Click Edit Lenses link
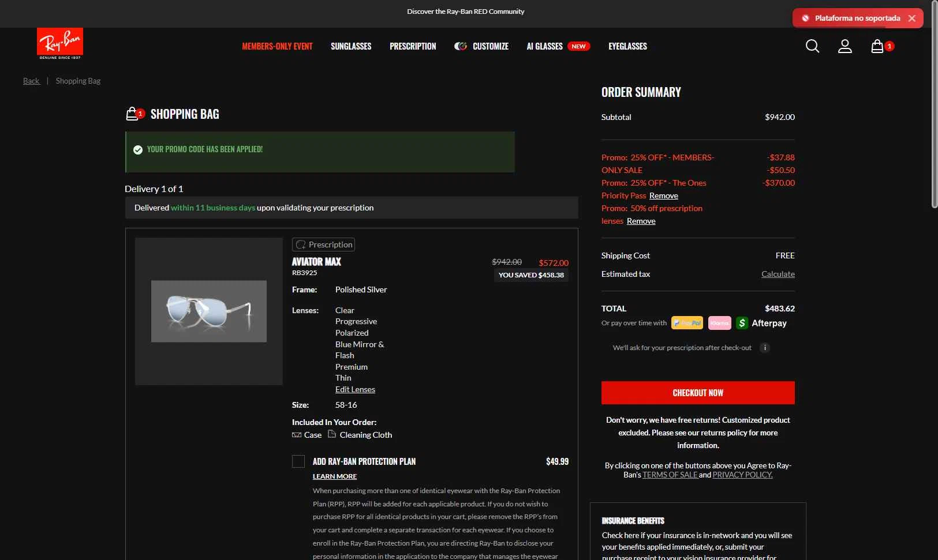The image size is (938, 560). (355, 389)
